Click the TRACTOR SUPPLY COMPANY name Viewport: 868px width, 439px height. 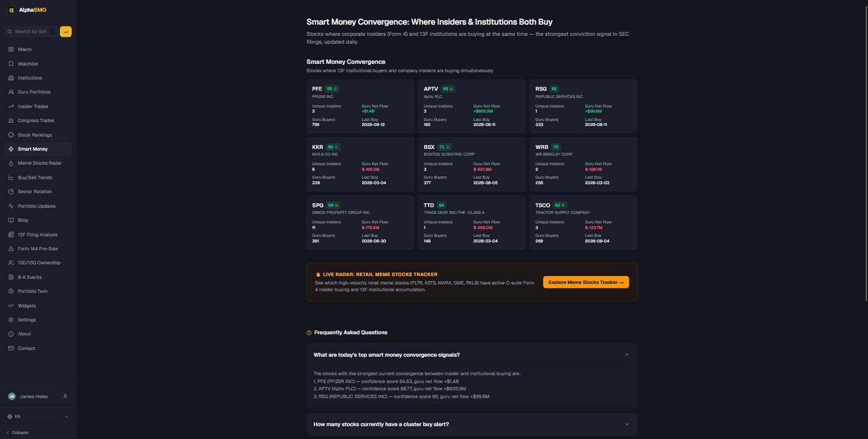pos(563,213)
